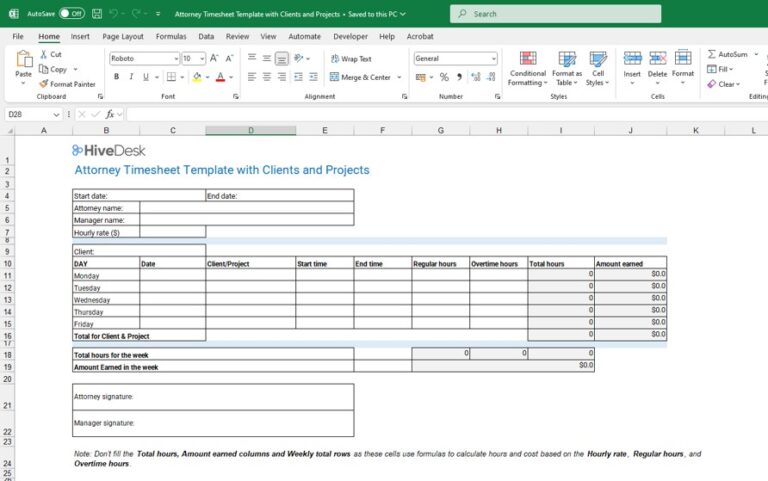This screenshot has height=481, width=768.
Task: Click the AutoSum button
Action: [728, 54]
